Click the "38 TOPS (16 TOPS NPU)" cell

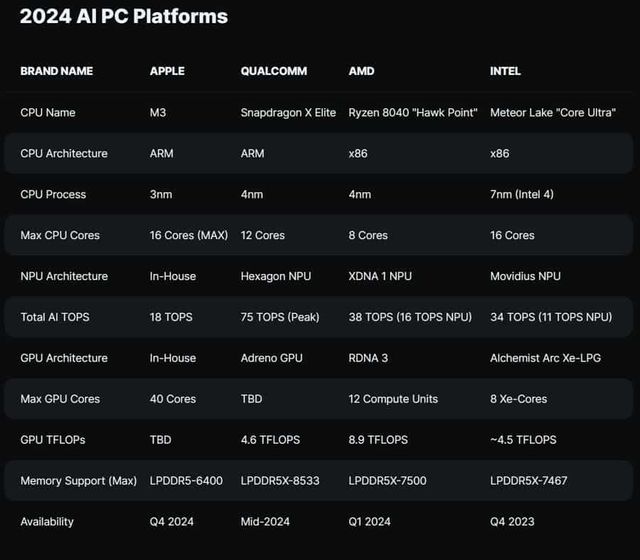point(412,317)
